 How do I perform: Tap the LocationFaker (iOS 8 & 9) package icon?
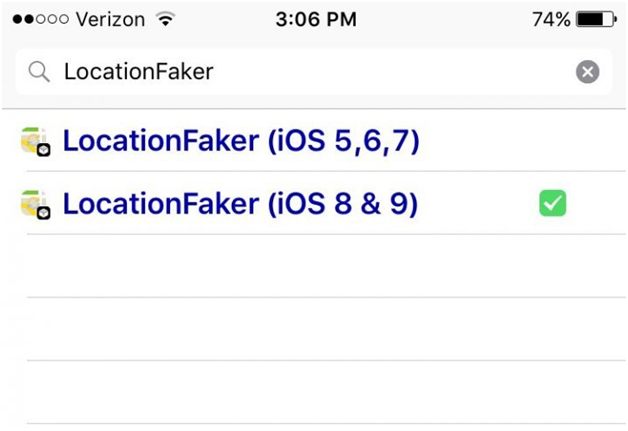coord(35,205)
